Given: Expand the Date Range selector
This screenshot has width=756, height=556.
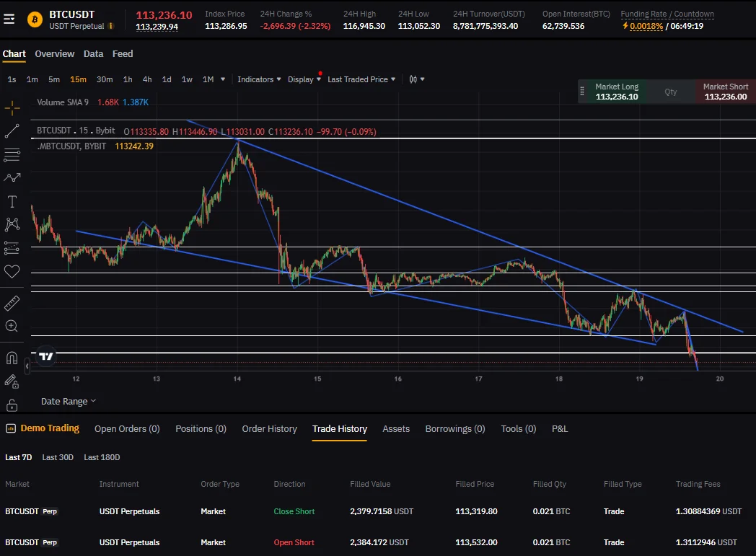Looking at the screenshot, I should 69,402.
